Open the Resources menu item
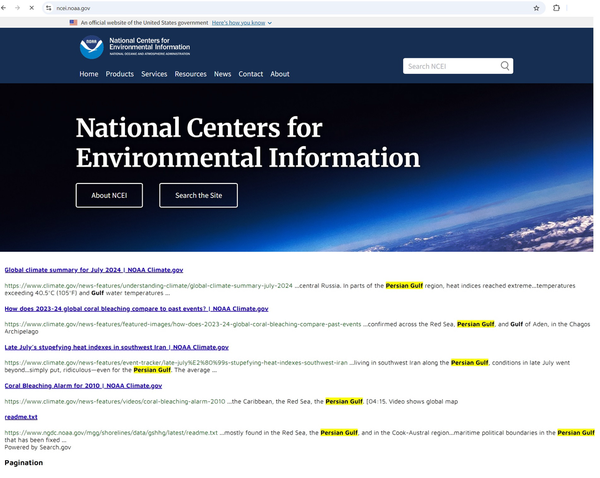This screenshot has height=478, width=600. (191, 74)
